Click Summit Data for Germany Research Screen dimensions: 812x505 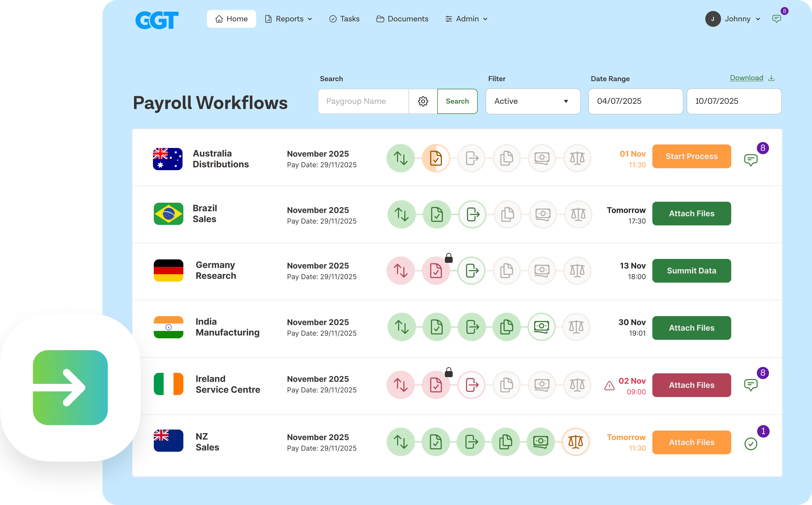pos(692,271)
